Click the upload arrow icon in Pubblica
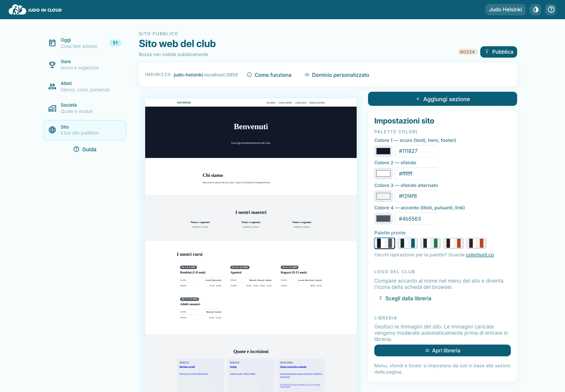The width and height of the screenshot is (565, 392). [487, 52]
